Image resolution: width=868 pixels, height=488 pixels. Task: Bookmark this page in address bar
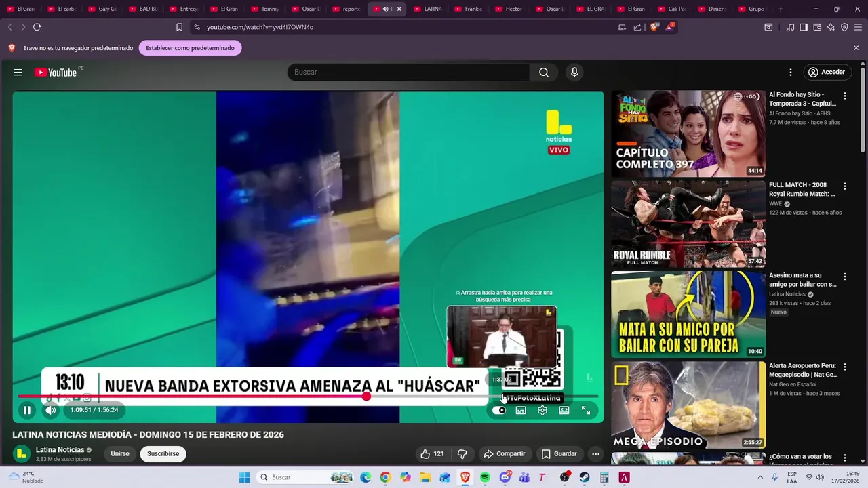click(x=179, y=27)
